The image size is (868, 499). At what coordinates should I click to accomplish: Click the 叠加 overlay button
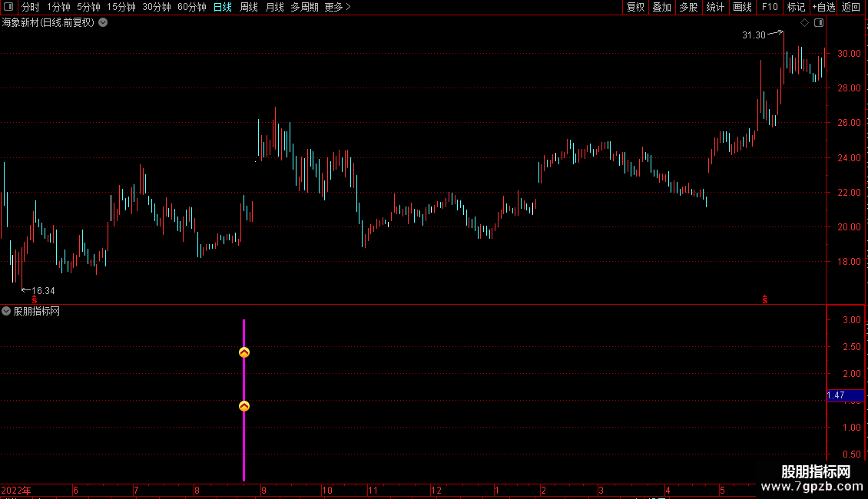pos(661,7)
